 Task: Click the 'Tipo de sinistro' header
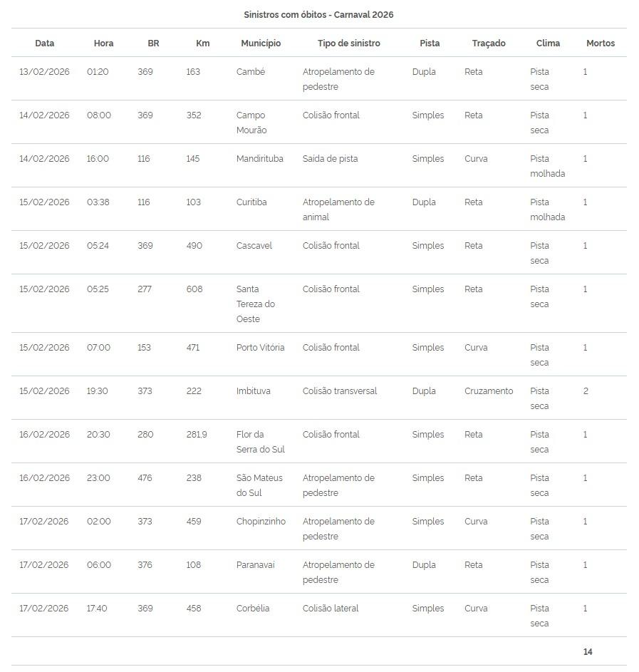click(348, 43)
